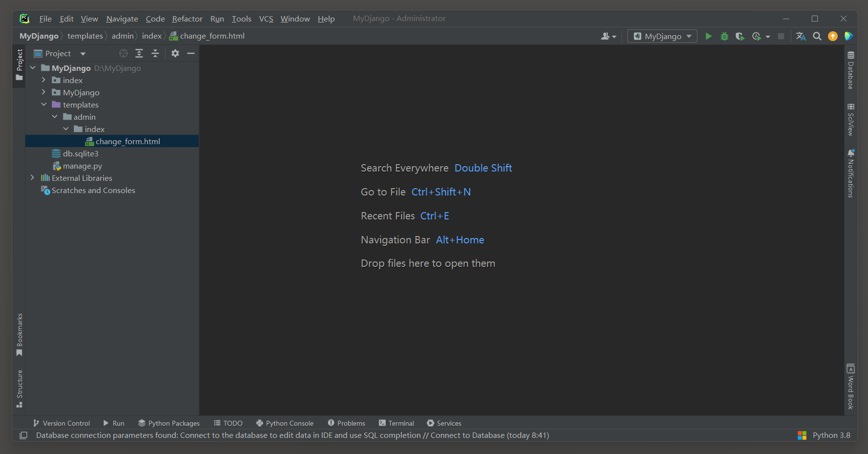This screenshot has width=868, height=454.
Task: Click the Python 3.8 interpreter status widget
Action: [x=831, y=435]
